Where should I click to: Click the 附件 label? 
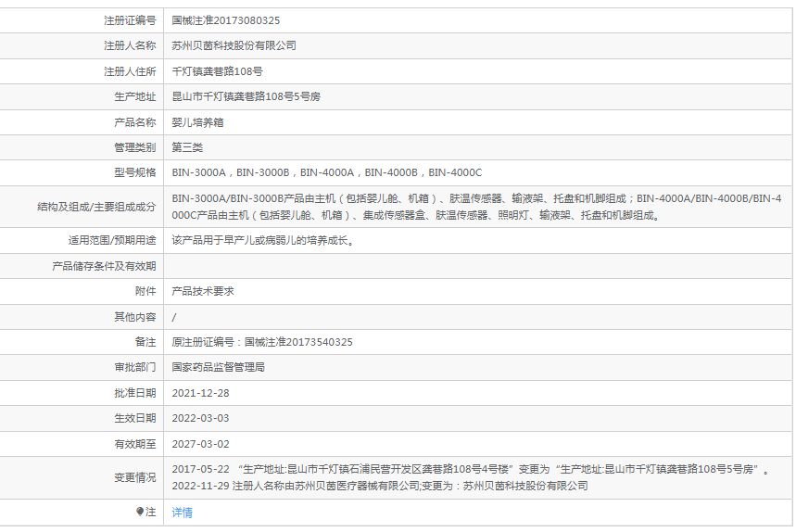pyautogui.click(x=145, y=291)
